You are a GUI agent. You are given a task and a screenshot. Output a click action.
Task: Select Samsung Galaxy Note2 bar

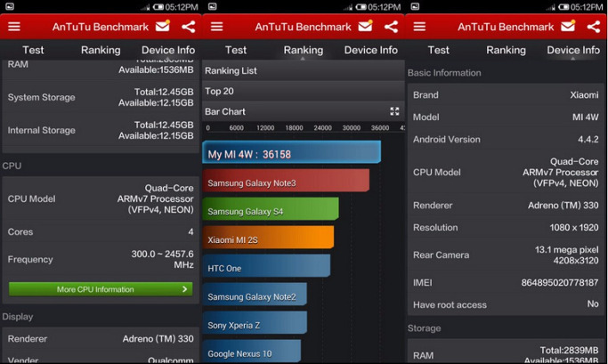pos(255,295)
